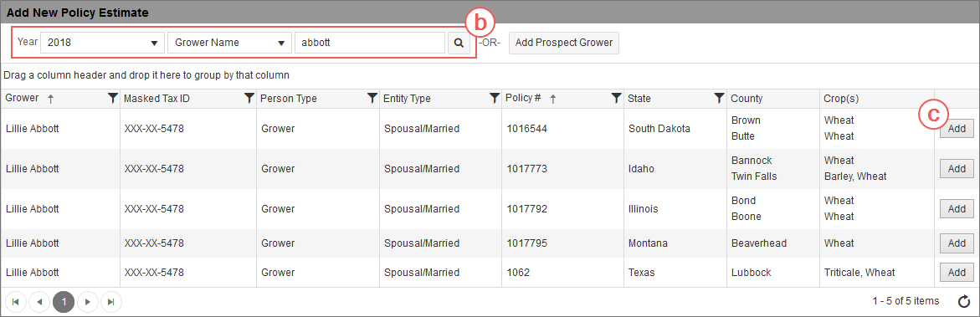The image size is (980, 317).
Task: Expand the Grower Name search type dropdown
Action: pos(229,43)
